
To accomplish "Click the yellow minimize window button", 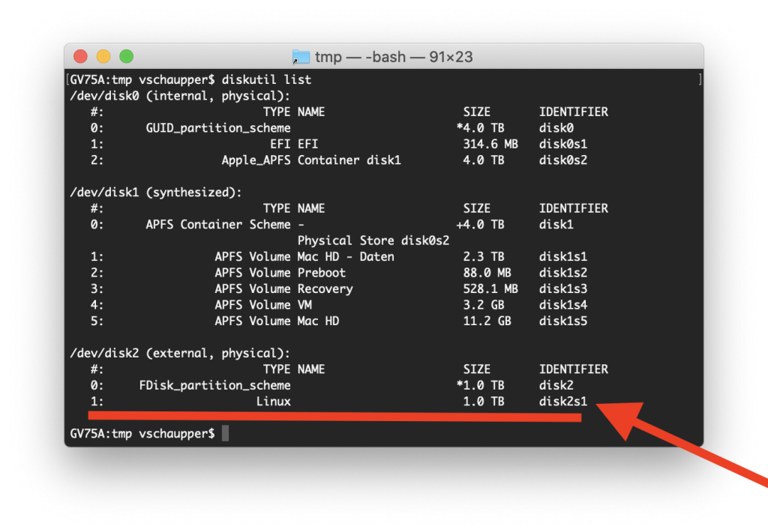I will (103, 56).
